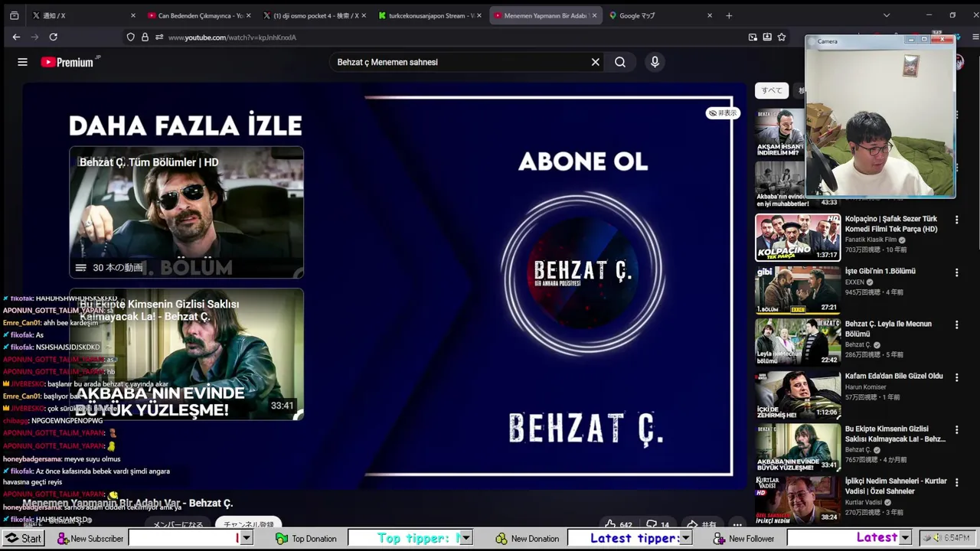Start voice search with the microphone
The width and height of the screenshot is (980, 551).
point(655,62)
